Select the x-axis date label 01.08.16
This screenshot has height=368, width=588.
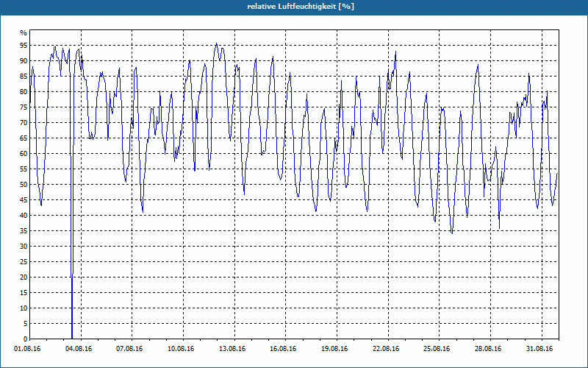27,349
